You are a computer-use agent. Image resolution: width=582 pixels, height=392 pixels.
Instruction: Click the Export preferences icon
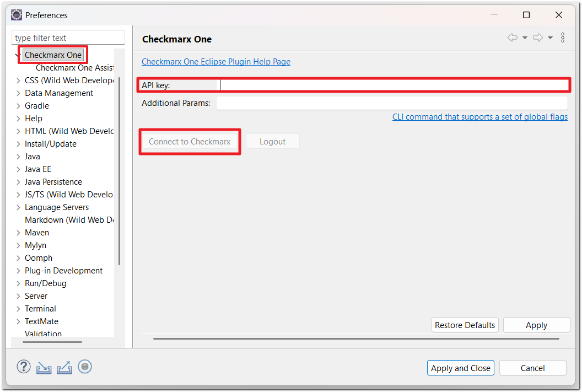tap(64, 368)
